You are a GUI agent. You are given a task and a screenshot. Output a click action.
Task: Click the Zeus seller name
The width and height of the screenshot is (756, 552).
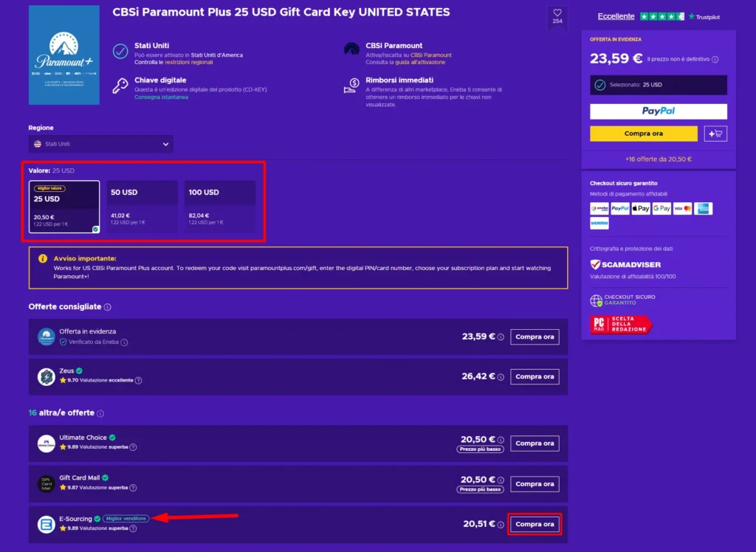click(66, 370)
